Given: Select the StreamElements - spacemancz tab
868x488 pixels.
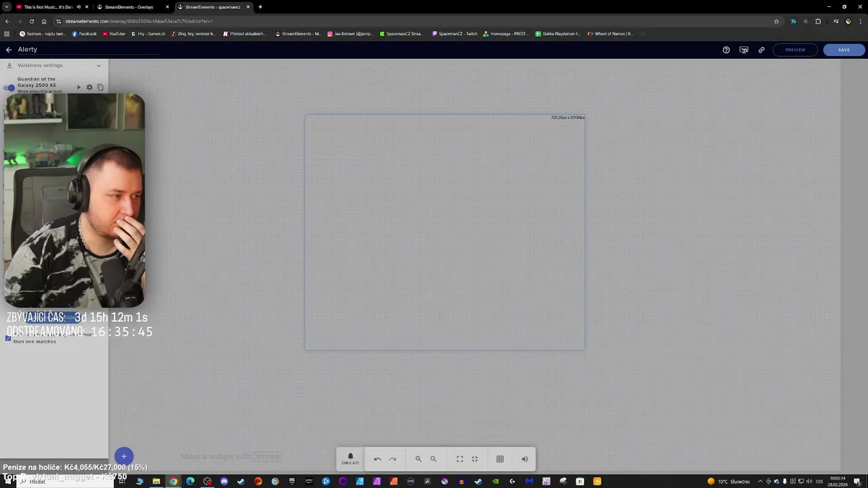Looking at the screenshot, I should [212, 7].
